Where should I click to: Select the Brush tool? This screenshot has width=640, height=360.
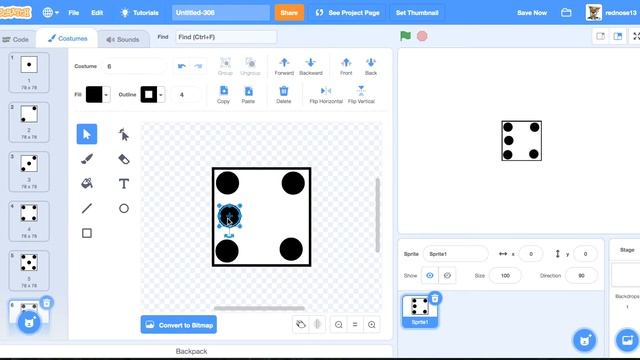point(87,159)
